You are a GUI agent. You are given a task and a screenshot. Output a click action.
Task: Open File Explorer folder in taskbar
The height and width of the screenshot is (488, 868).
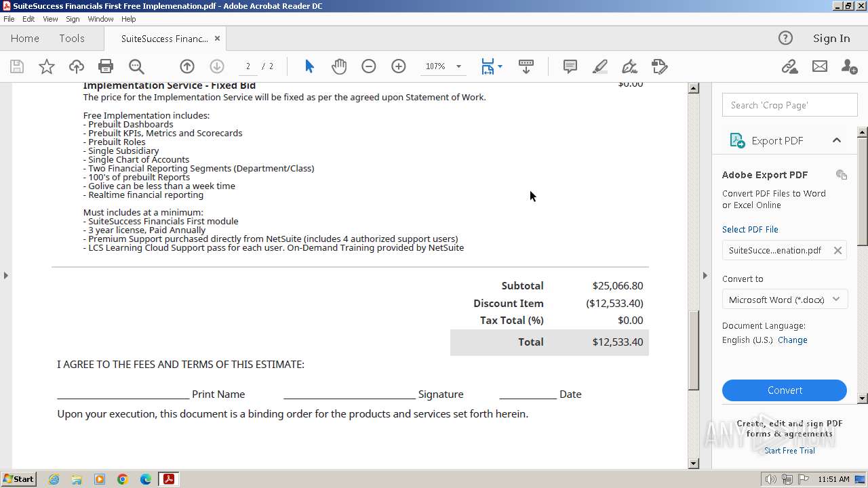tap(77, 479)
